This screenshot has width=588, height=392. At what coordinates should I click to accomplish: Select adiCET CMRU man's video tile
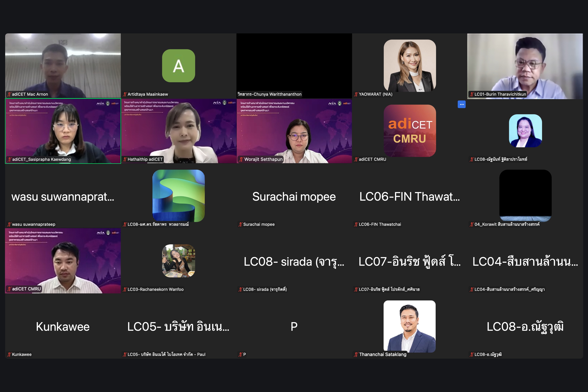click(x=63, y=261)
